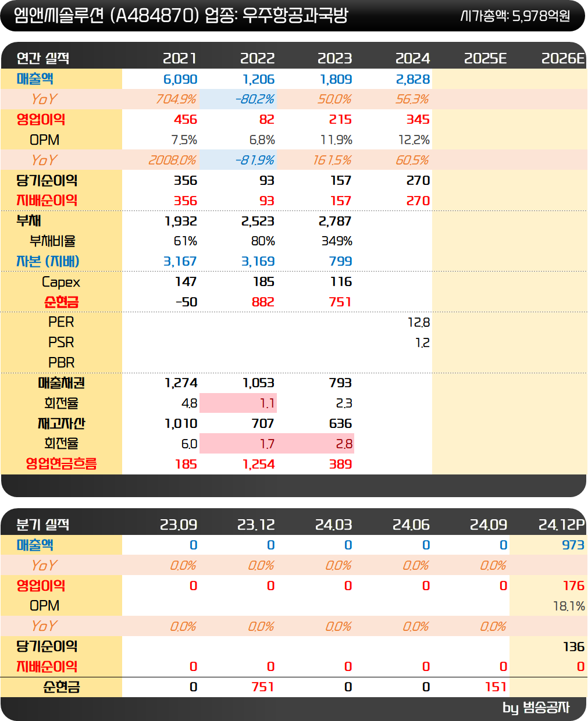Click the revenue YoY value 56.3%

point(412,99)
